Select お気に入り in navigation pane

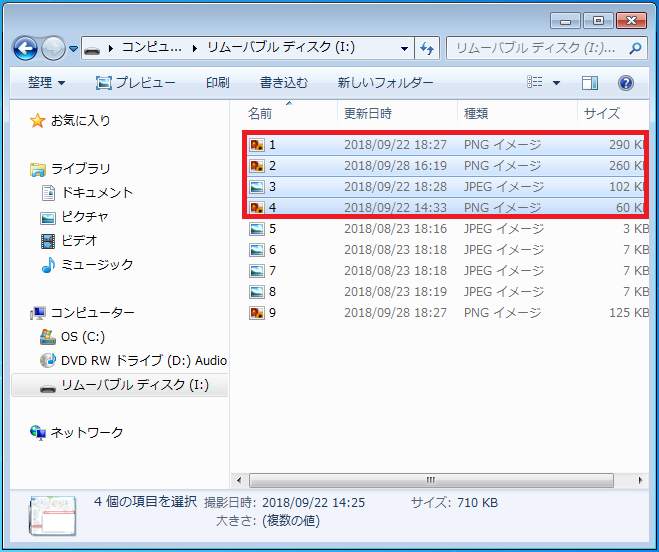(x=80, y=121)
